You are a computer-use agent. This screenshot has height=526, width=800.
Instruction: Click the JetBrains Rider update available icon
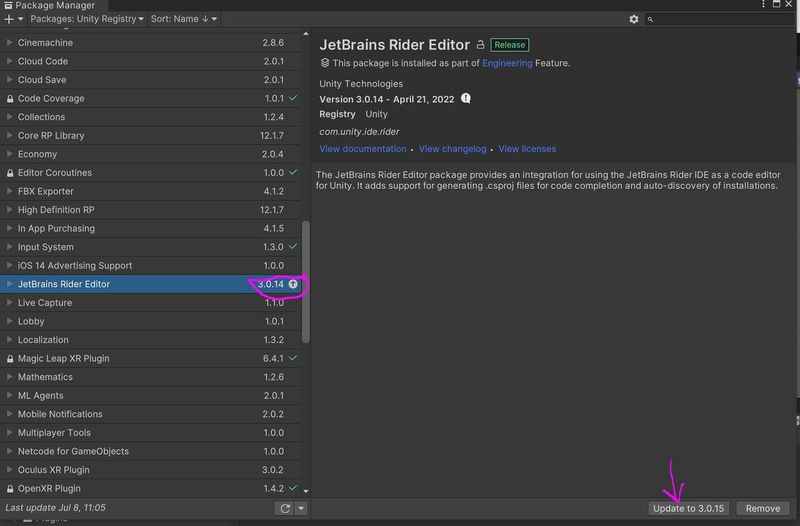pos(293,284)
